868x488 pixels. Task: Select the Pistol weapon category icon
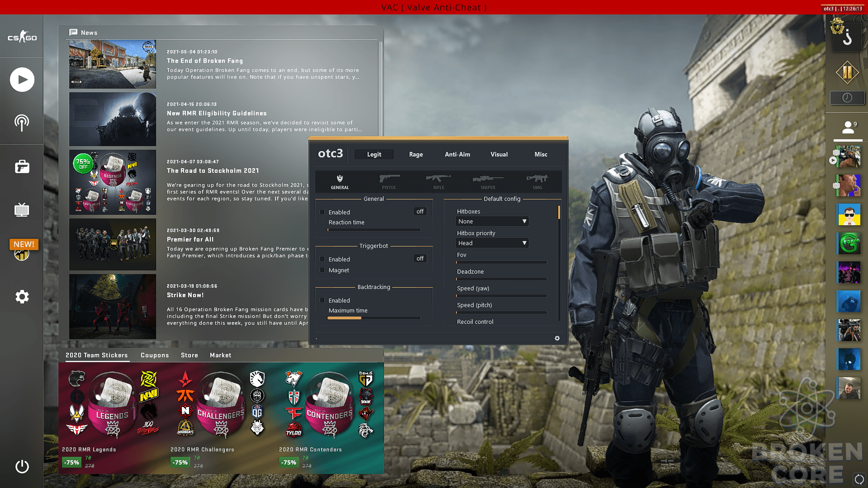click(x=389, y=181)
